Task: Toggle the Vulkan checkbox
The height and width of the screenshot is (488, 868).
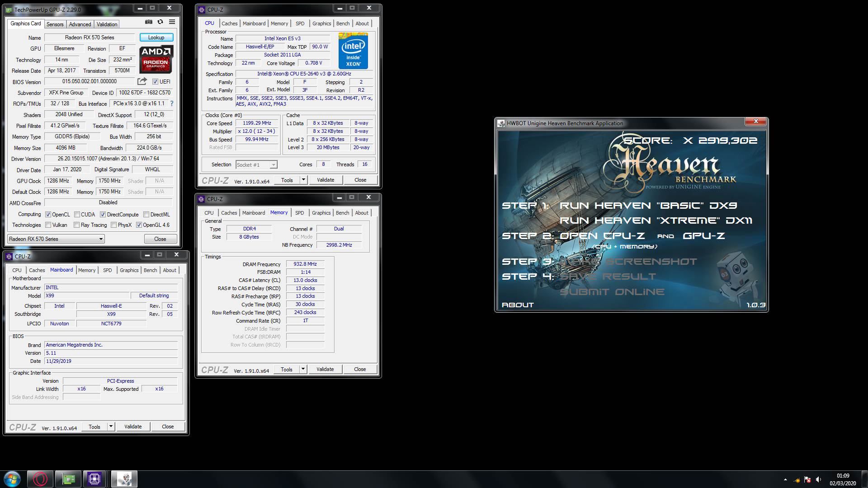Action: point(48,225)
